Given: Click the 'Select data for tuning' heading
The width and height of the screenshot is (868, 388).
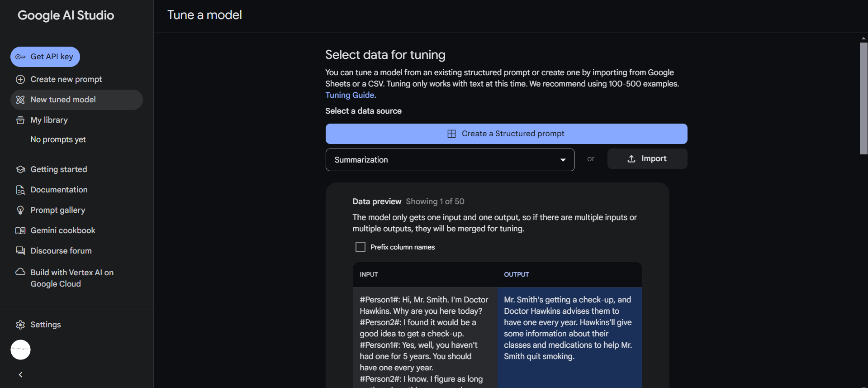Looking at the screenshot, I should (385, 55).
